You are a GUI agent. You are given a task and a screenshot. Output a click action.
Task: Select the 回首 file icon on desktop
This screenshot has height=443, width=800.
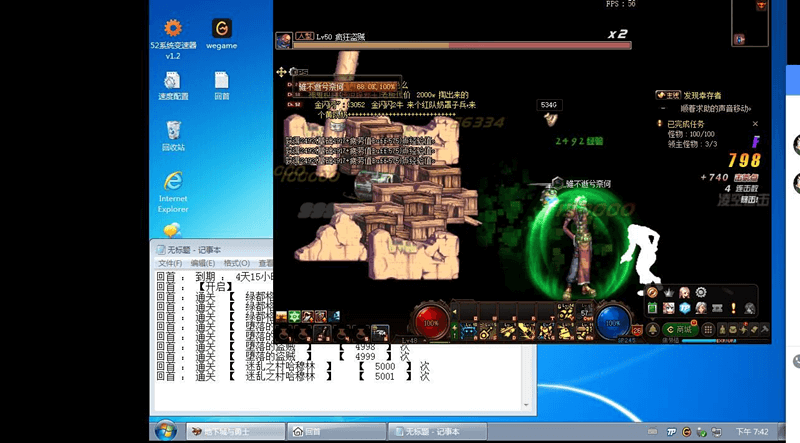(x=221, y=86)
